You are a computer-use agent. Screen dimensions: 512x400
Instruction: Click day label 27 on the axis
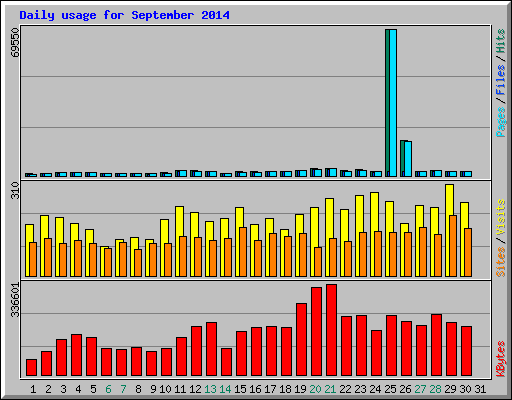420,389
